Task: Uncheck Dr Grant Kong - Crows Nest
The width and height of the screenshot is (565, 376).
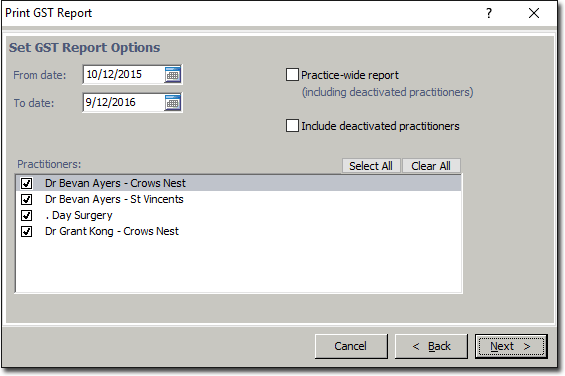Action: [x=26, y=231]
